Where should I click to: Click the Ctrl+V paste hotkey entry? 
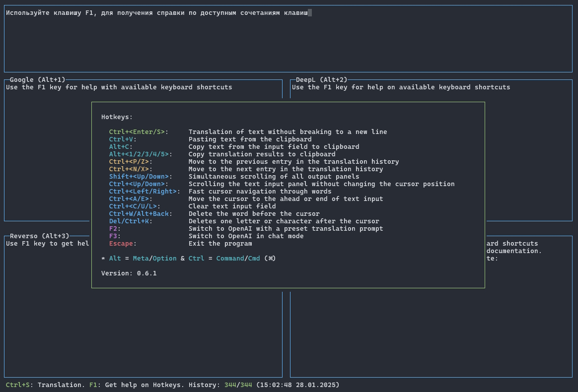click(x=123, y=139)
